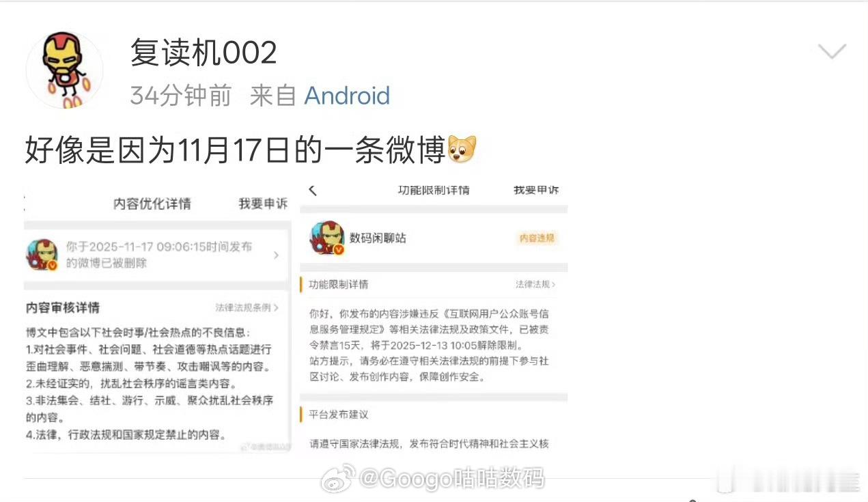Open the 数码闲聊站 account avatar

327,238
